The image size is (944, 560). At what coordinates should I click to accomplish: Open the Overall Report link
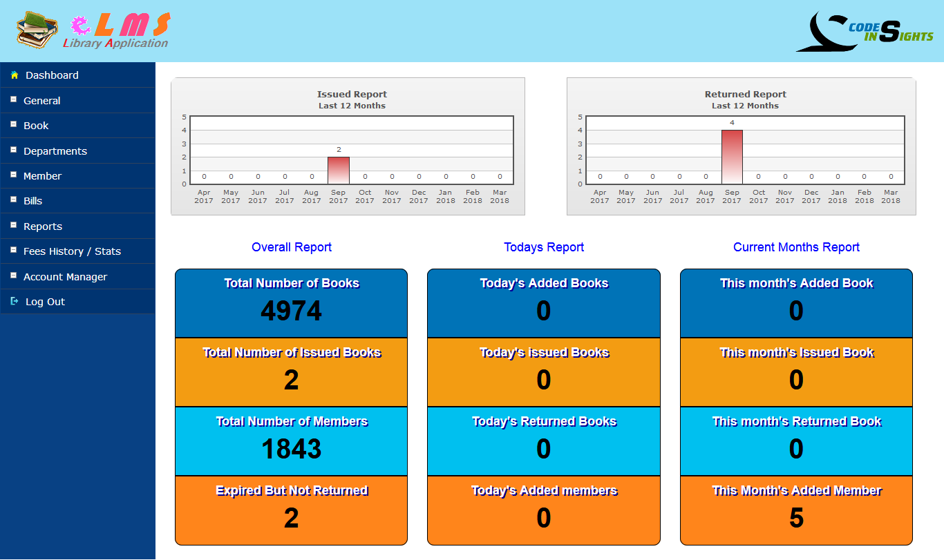pyautogui.click(x=292, y=247)
